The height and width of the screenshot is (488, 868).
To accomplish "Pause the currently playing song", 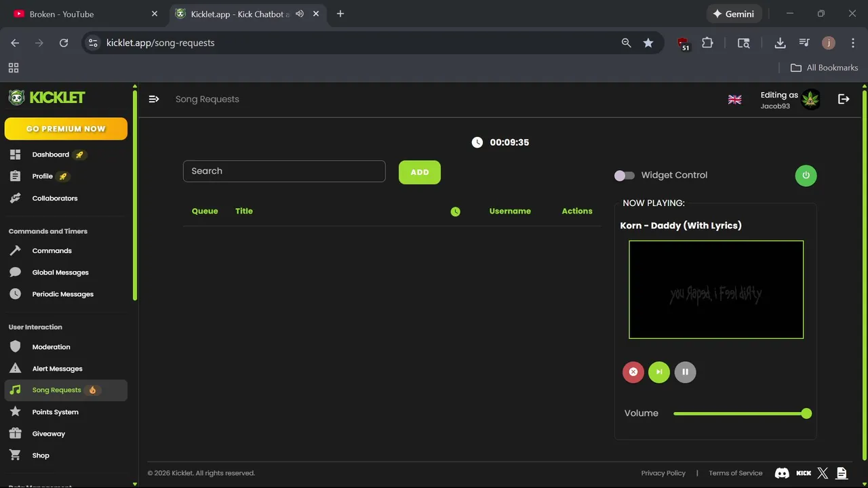I will click(685, 372).
